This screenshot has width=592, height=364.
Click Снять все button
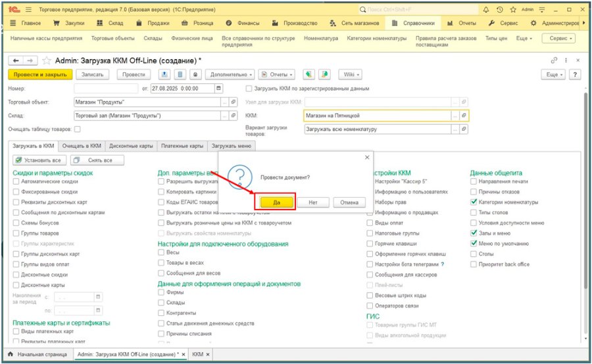point(97,160)
